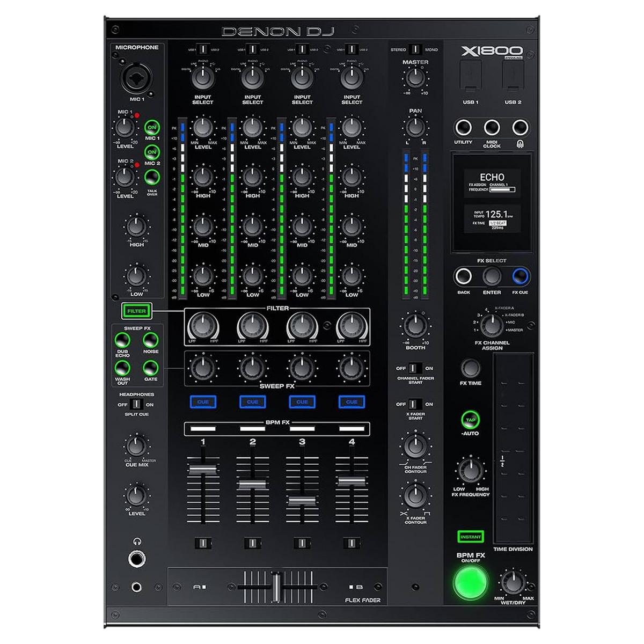This screenshot has height=644, width=644.
Task: Click the WET/DRY knob
Action: point(514,583)
